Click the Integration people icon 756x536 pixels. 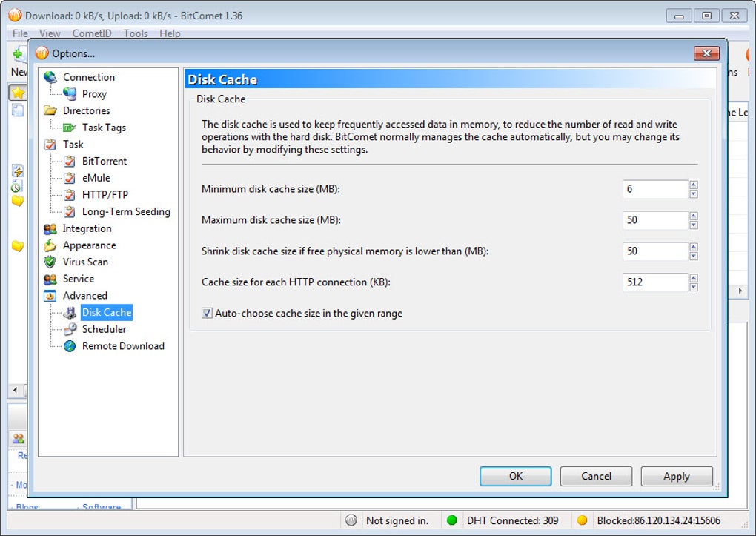(x=50, y=228)
